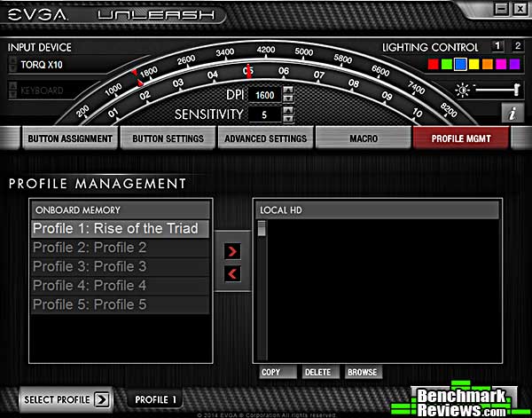Open the Advanced Settings tab
532x418 pixels.
click(x=265, y=138)
